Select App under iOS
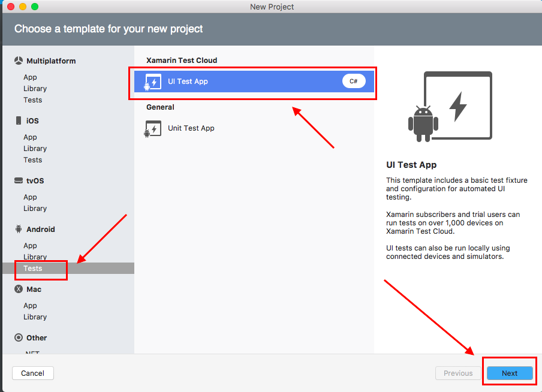Screen dimensions: 542x392 pyautogui.click(x=30, y=137)
